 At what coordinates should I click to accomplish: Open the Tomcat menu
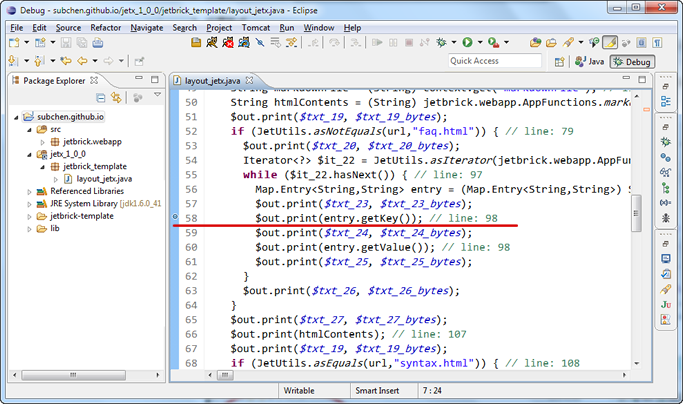coord(255,27)
